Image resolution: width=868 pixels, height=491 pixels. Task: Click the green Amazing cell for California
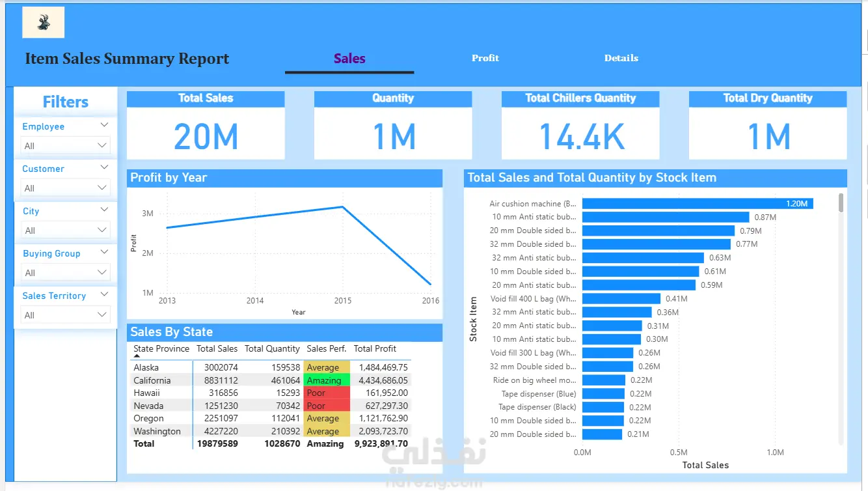tap(327, 380)
